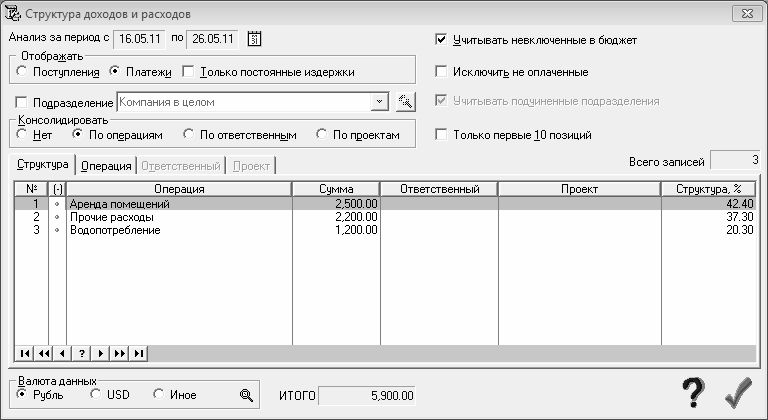Jump to first record in navigator

click(24, 353)
